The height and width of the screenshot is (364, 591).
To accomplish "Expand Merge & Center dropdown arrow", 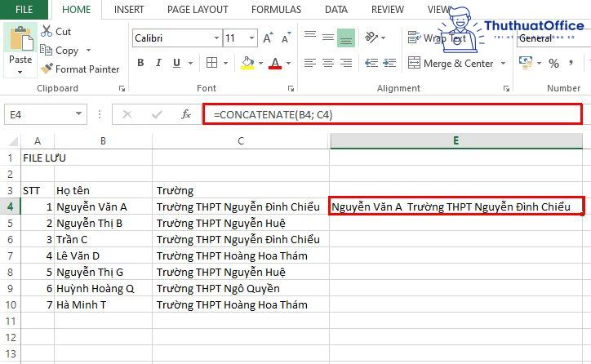I will tap(503, 63).
